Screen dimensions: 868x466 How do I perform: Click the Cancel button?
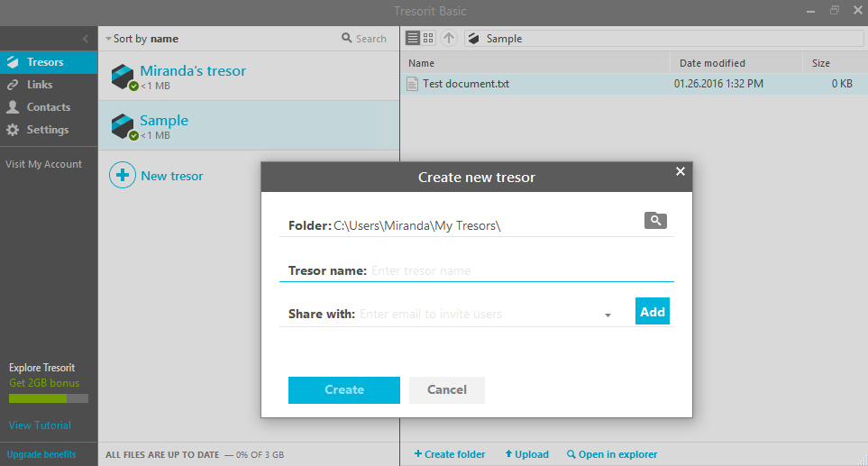[447, 389]
